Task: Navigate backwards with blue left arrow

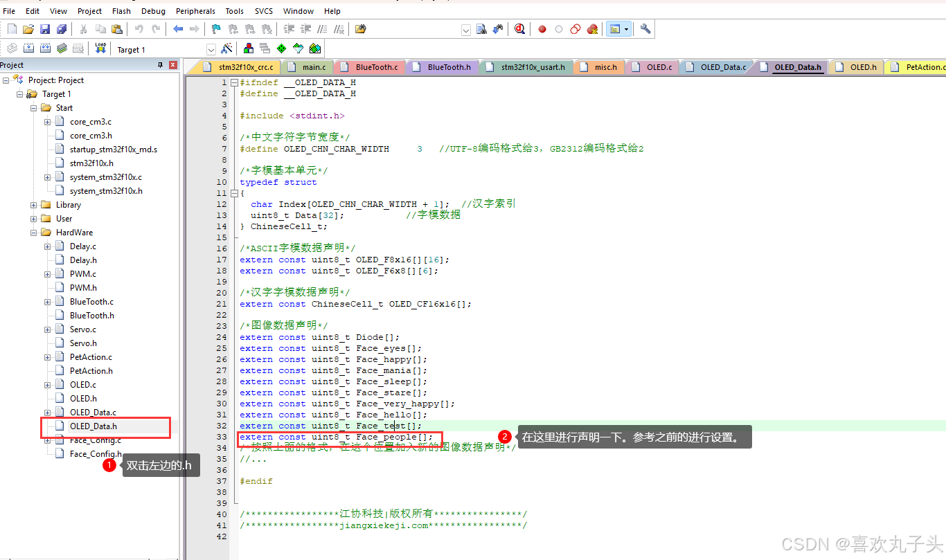Action: point(178,29)
